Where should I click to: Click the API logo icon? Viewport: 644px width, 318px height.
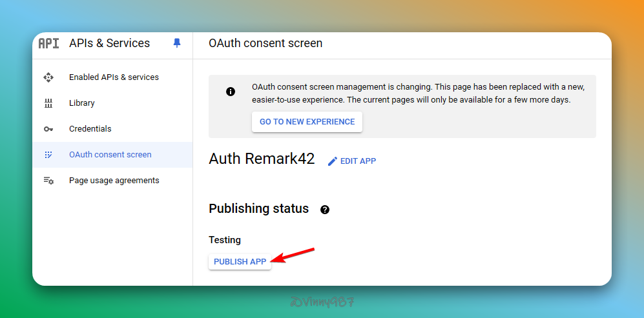point(48,43)
